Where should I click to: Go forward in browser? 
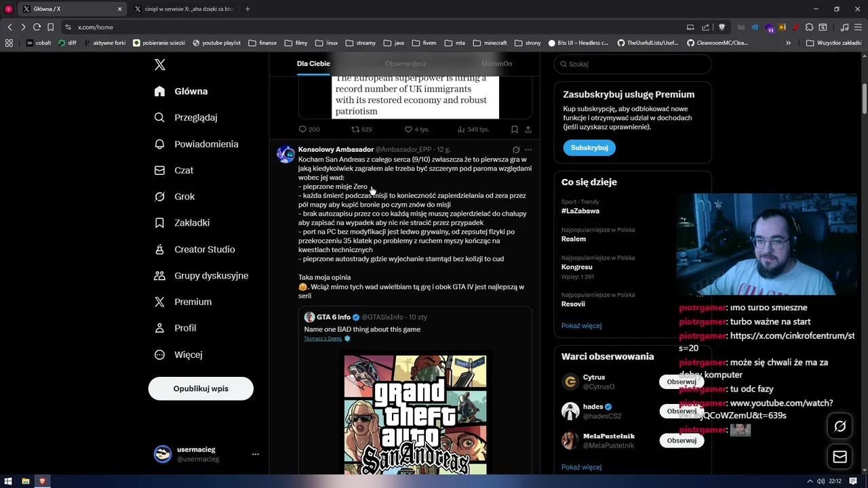(23, 27)
